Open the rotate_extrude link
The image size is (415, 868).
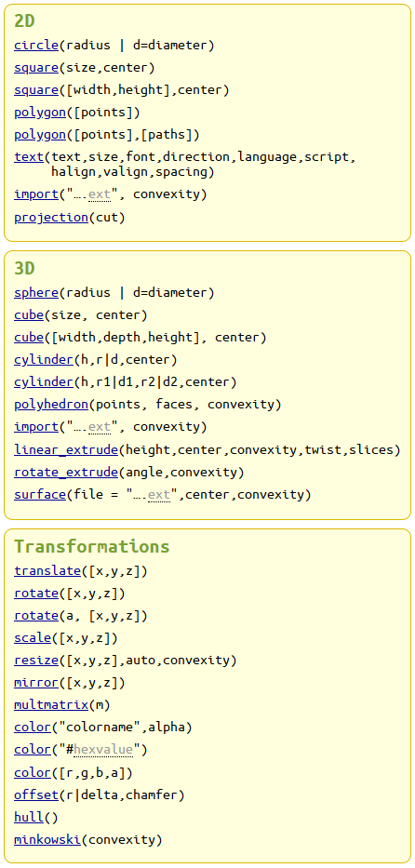(66, 473)
